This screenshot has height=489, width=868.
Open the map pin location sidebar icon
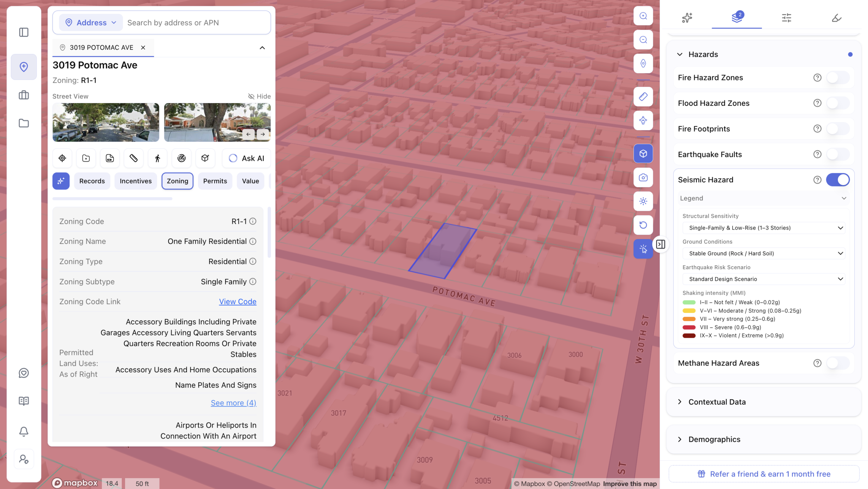tap(24, 67)
